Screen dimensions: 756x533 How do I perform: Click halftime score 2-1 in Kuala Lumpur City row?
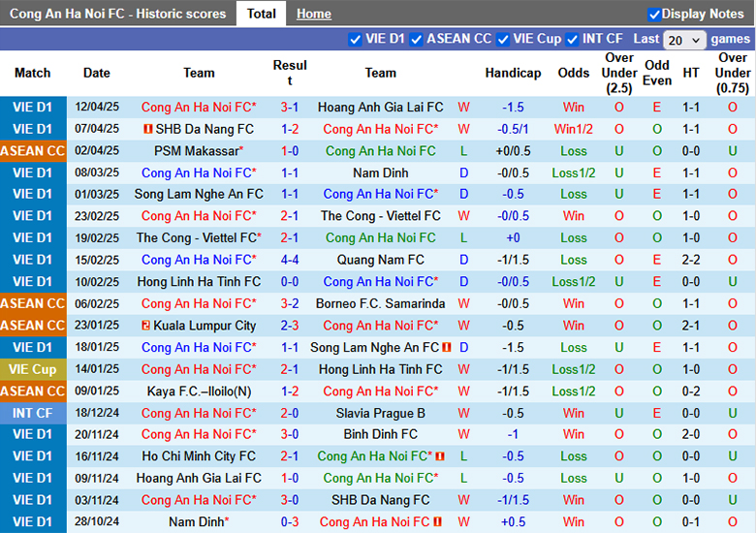[691, 326]
